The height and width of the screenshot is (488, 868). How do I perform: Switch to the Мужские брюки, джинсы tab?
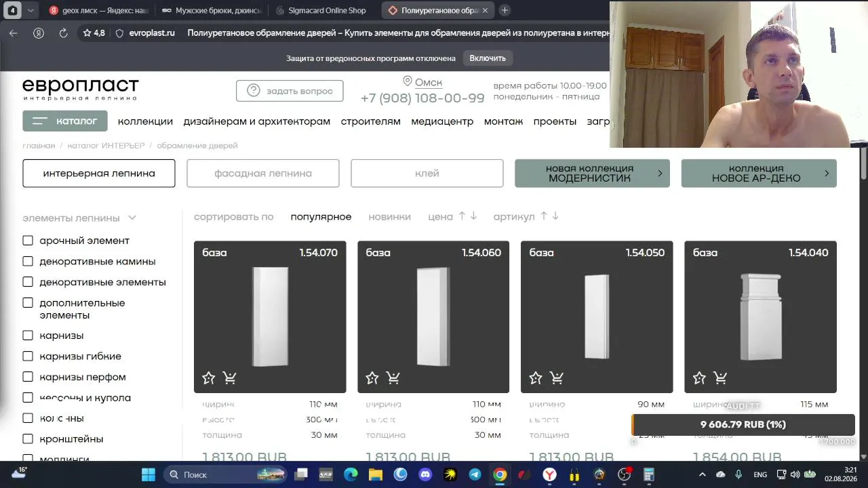(x=212, y=10)
